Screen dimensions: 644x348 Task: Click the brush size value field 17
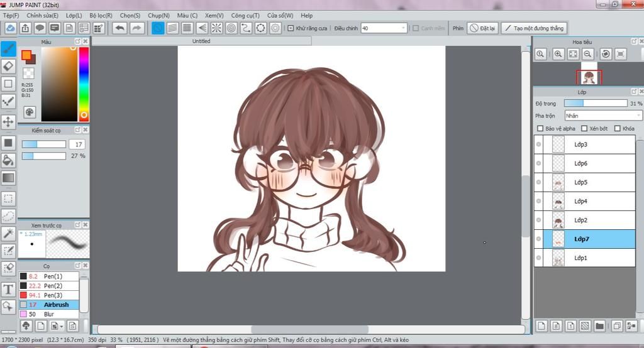point(77,144)
